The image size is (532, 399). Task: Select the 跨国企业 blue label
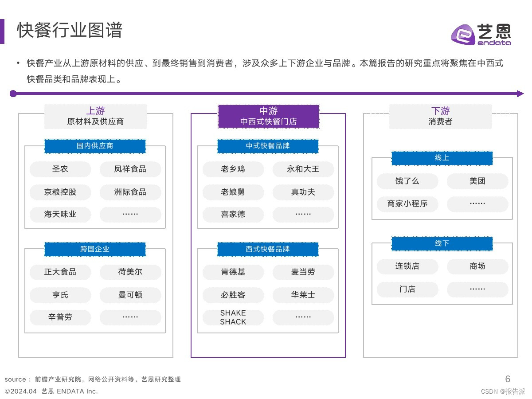95,249
